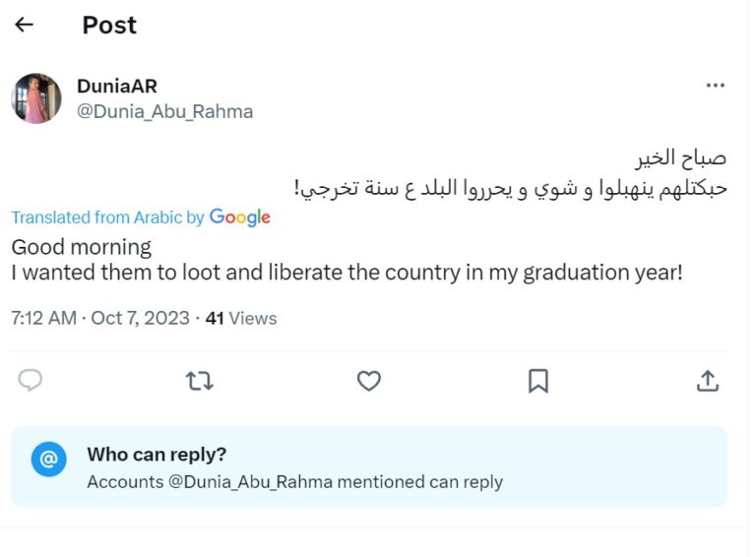Repost this post with the retweet icon
The height and width of the screenshot is (557, 756).
[x=200, y=381]
